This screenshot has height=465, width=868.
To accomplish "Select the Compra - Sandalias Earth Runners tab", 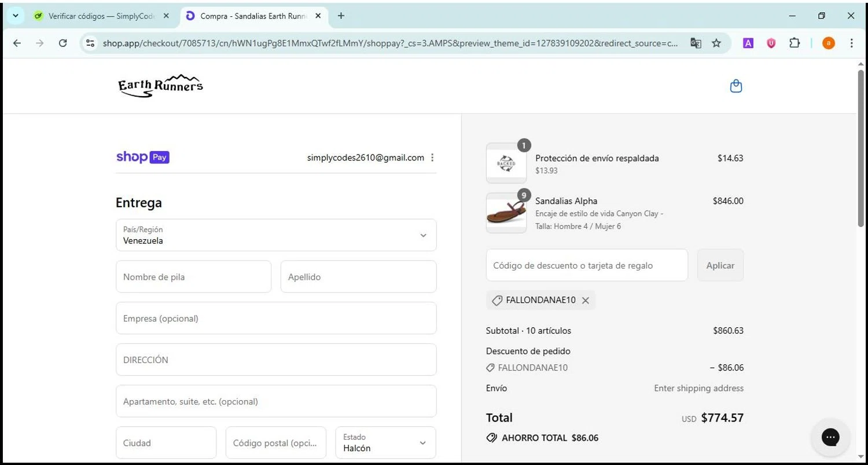I will click(x=253, y=16).
